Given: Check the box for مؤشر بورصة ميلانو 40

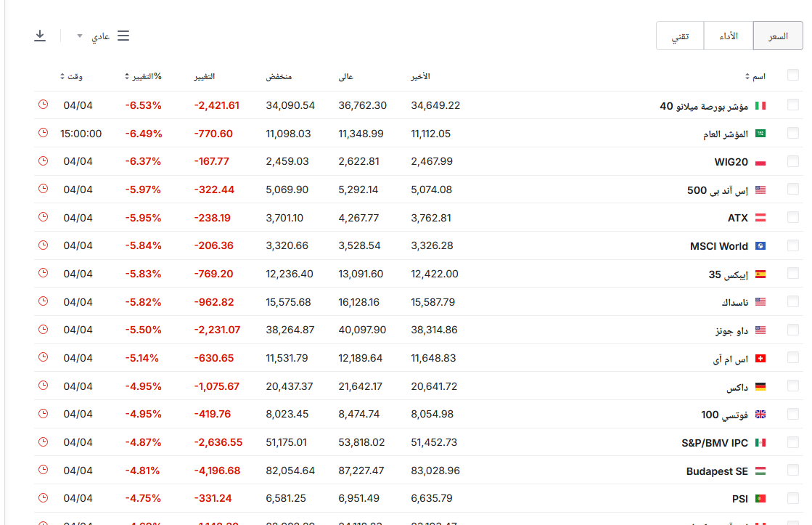Looking at the screenshot, I should [x=793, y=105].
